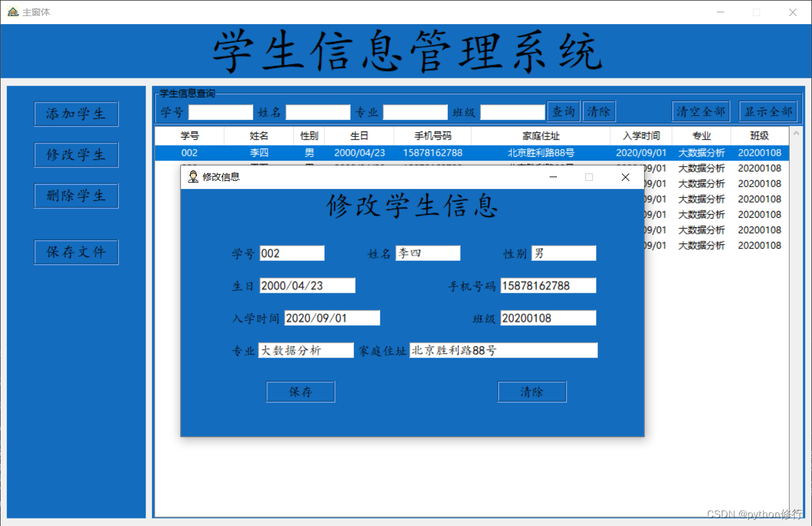The image size is (812, 526).
Task: Edit the dialog's 姓名 field containing 李四
Action: (428, 253)
